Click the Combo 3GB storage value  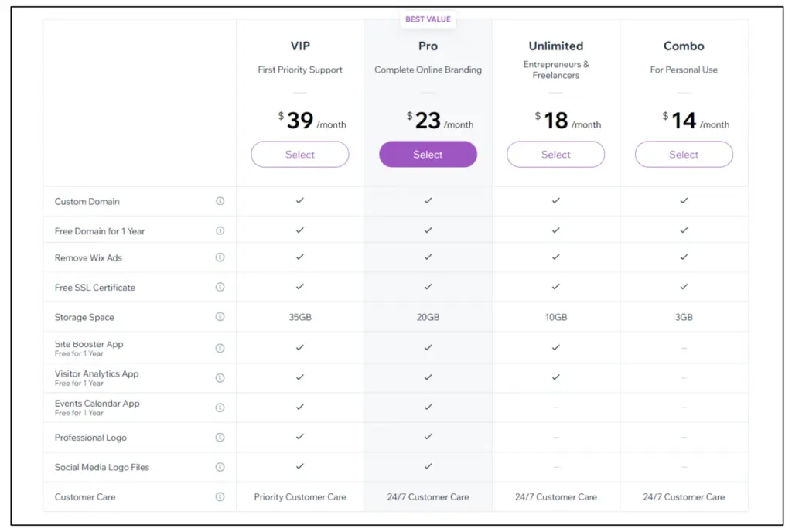pyautogui.click(x=684, y=317)
